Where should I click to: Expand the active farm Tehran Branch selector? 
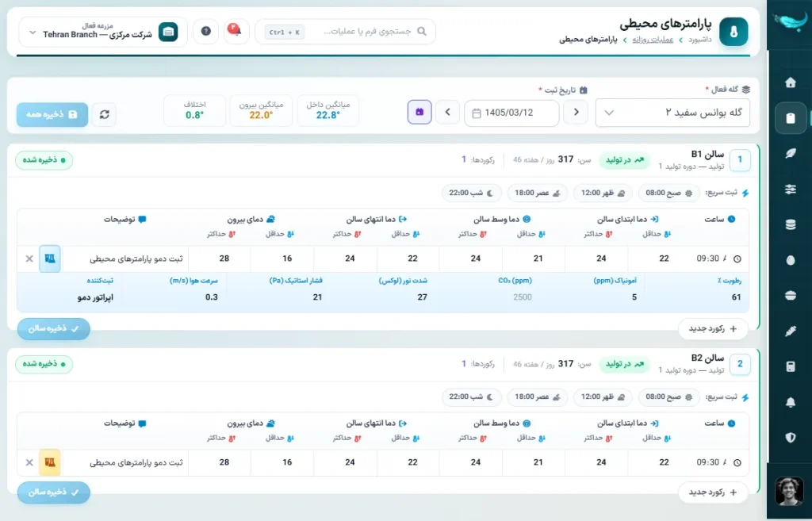coord(103,32)
